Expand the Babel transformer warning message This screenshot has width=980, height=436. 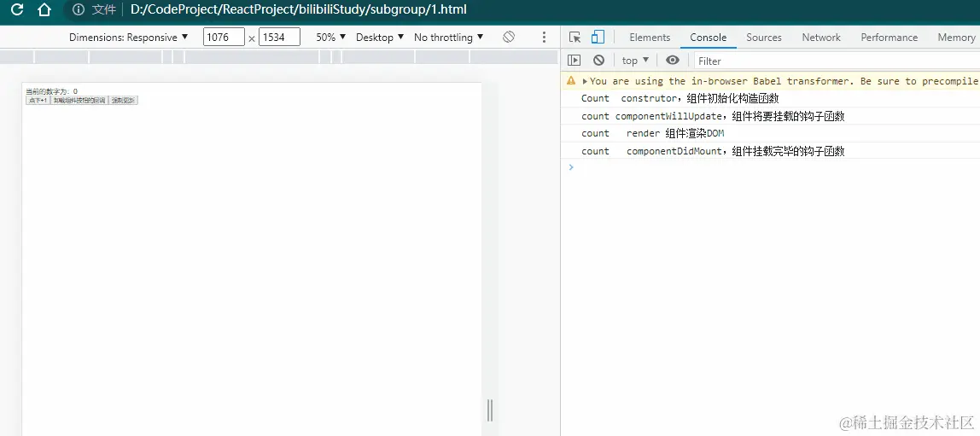coord(585,81)
